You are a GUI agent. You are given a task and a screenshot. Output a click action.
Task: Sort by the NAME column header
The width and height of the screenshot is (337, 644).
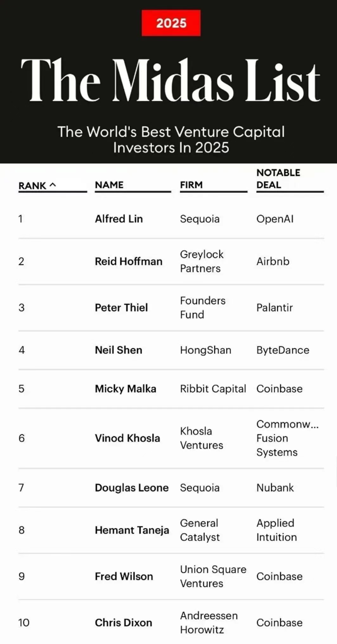tap(109, 185)
